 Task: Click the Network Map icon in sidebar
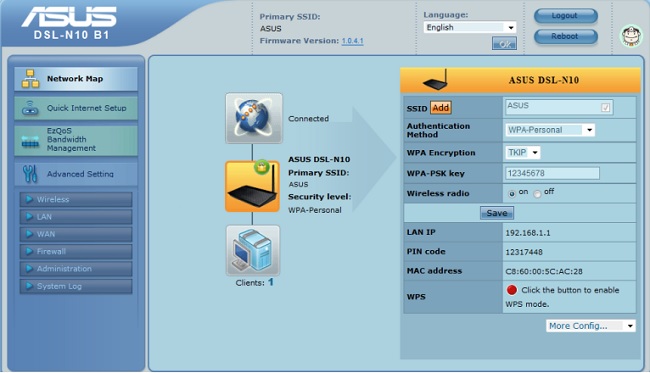31,79
